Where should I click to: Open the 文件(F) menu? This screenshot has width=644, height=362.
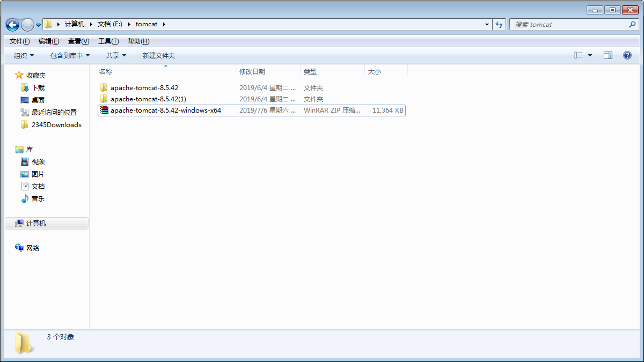click(x=20, y=41)
